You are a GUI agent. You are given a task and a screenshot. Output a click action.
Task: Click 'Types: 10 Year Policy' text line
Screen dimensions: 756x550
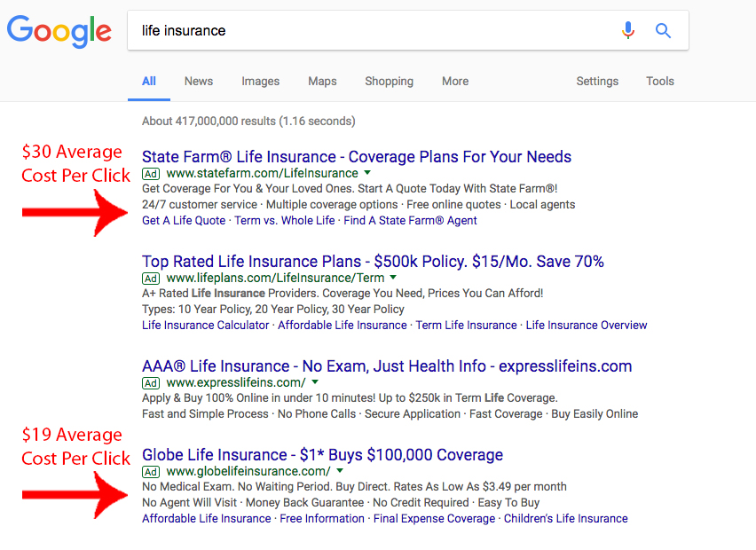[x=273, y=309]
